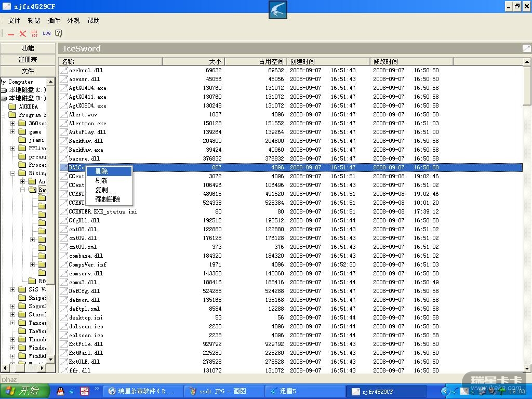Expand the Sogou folder tree node
Viewport: 532px width, 399px height.
pos(13,307)
